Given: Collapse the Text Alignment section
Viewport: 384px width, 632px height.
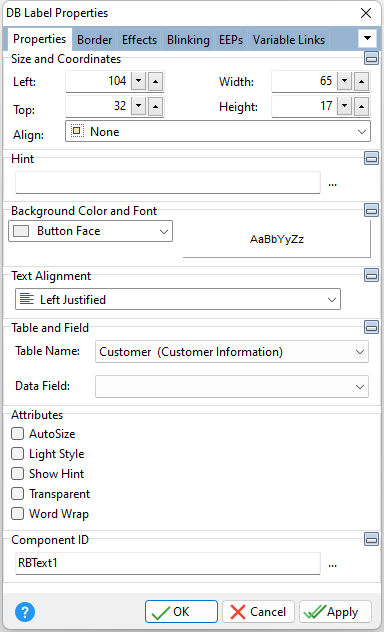Looking at the screenshot, I should pyautogui.click(x=371, y=275).
